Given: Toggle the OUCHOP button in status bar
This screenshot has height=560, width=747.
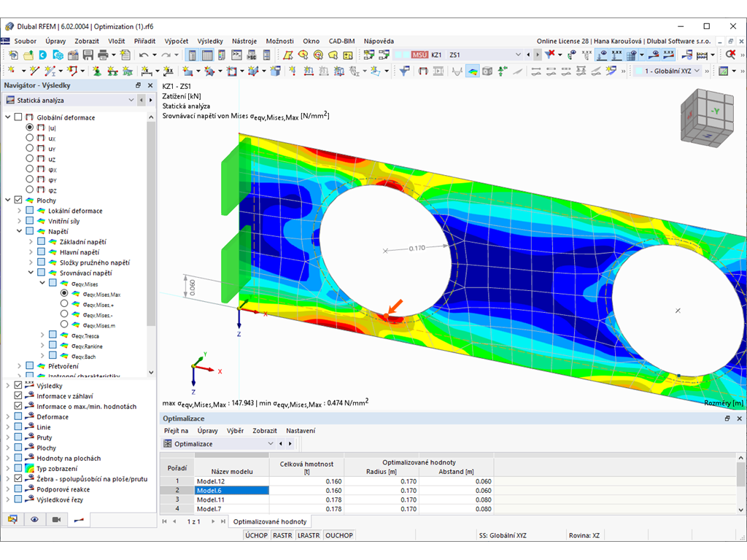Looking at the screenshot, I should click(x=339, y=535).
